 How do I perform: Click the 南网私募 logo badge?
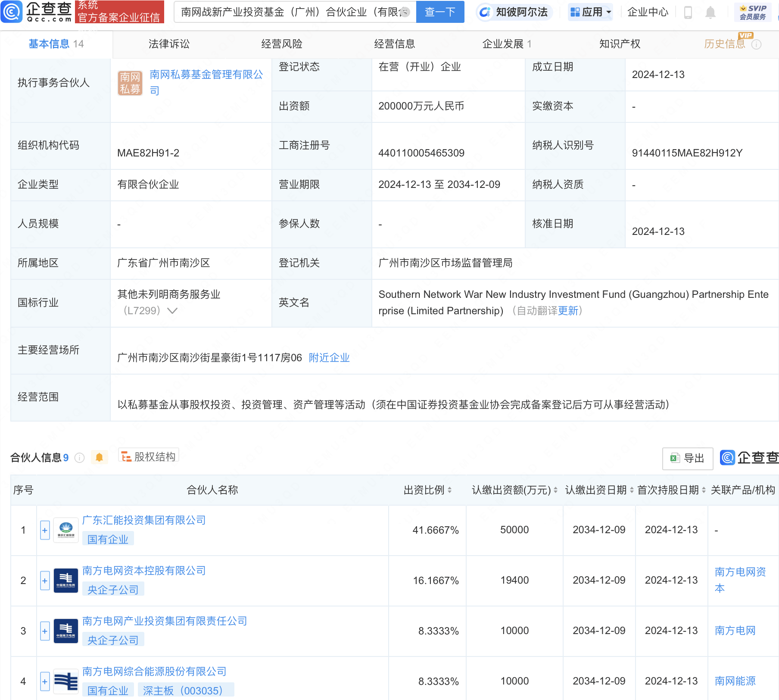tap(130, 83)
